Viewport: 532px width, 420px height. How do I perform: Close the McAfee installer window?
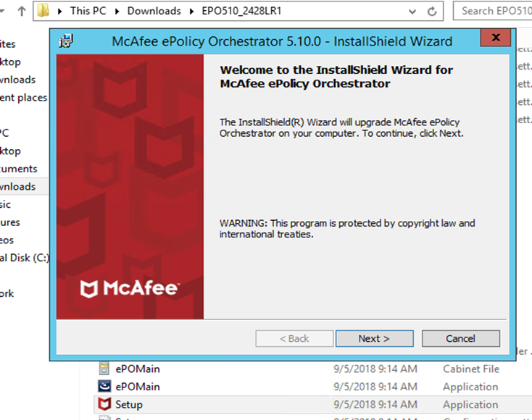coord(496,37)
